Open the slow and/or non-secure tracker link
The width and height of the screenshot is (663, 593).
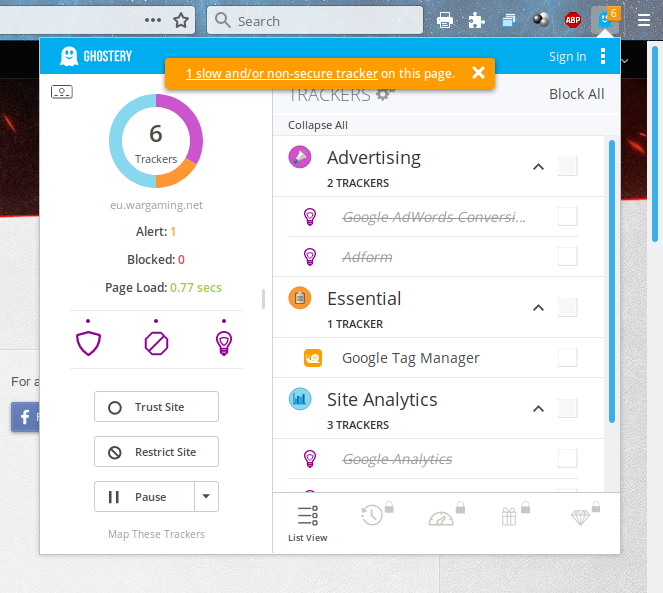[x=282, y=74]
